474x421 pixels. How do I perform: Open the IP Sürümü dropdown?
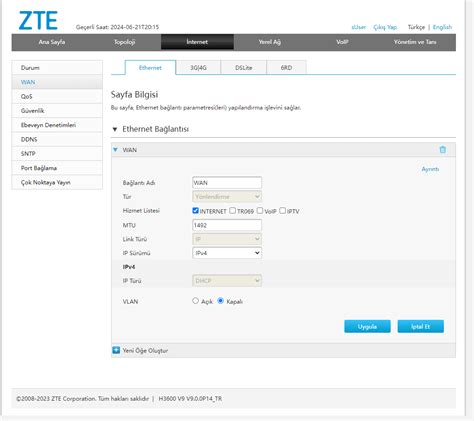(x=227, y=253)
